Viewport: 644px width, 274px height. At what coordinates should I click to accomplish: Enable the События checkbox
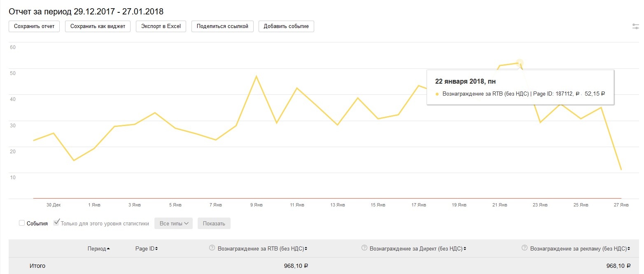[x=22, y=223]
